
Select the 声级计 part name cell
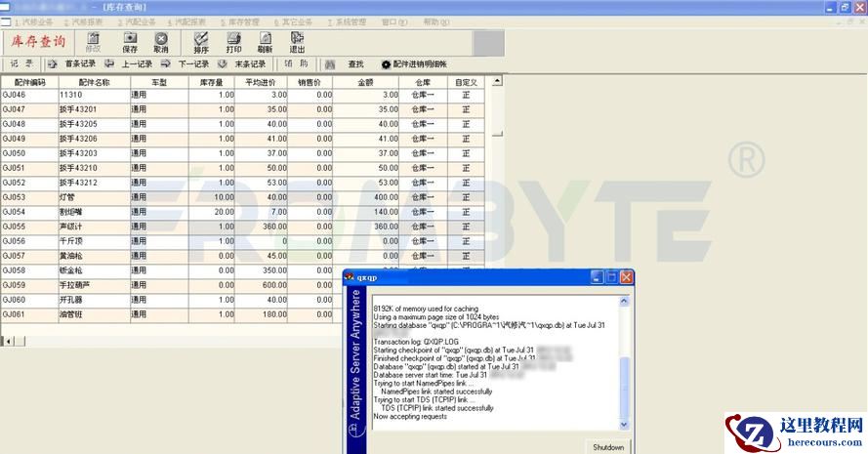(94, 227)
